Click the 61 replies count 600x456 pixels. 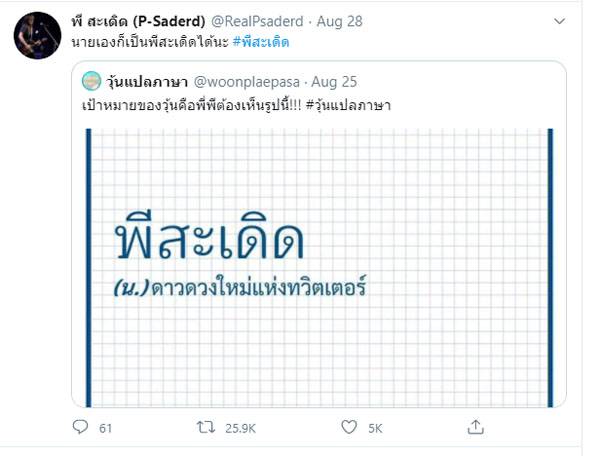click(106, 428)
